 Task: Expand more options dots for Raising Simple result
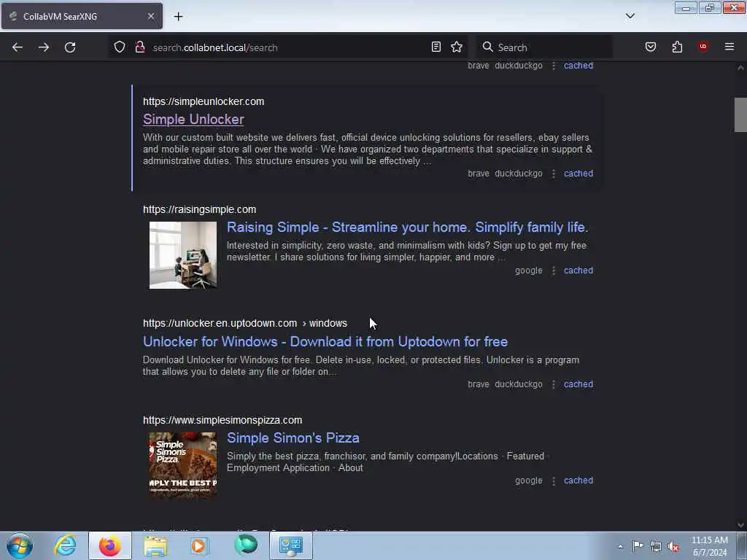553,271
